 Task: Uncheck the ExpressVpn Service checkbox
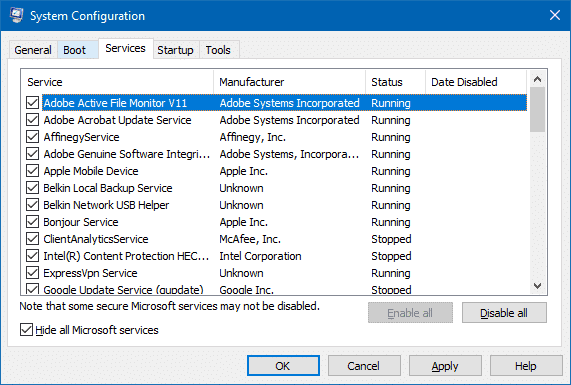coord(32,273)
